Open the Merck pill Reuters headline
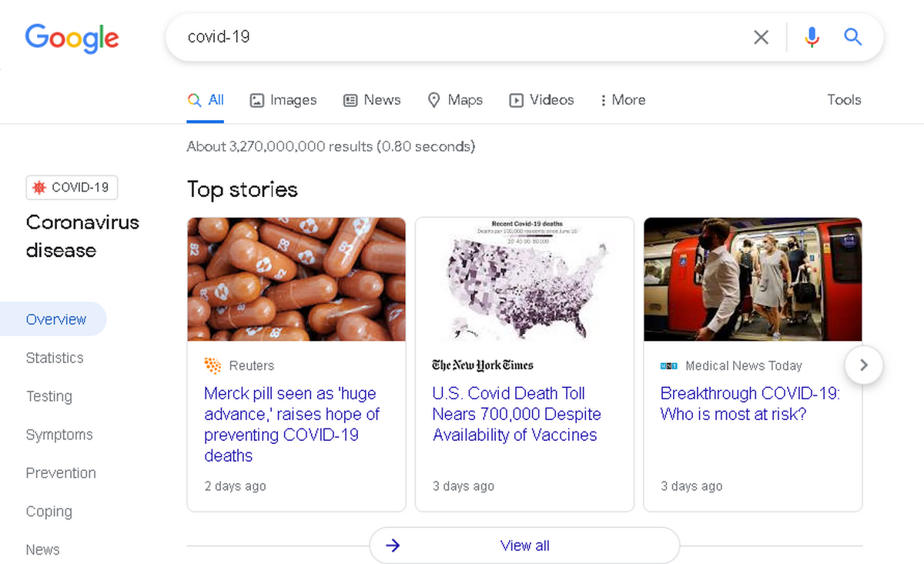Viewport: 924px width, 564px height. coord(292,425)
